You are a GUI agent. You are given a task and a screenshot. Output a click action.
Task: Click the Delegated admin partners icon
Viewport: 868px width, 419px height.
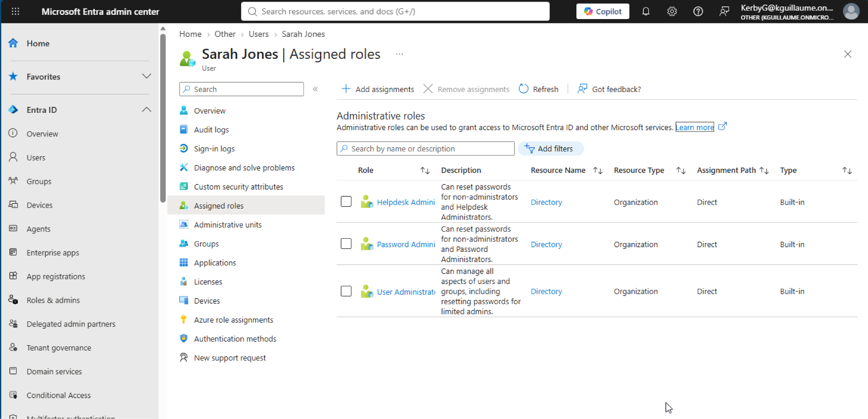pyautogui.click(x=13, y=324)
